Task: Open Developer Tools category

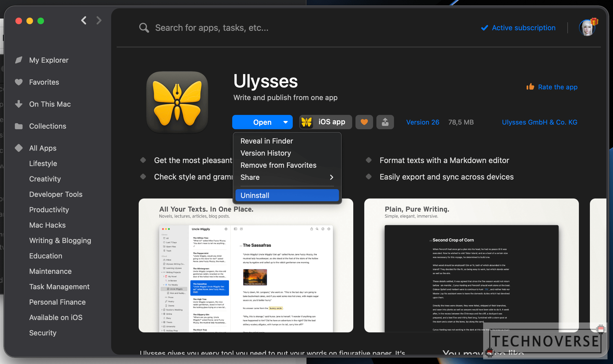Action: click(x=56, y=194)
